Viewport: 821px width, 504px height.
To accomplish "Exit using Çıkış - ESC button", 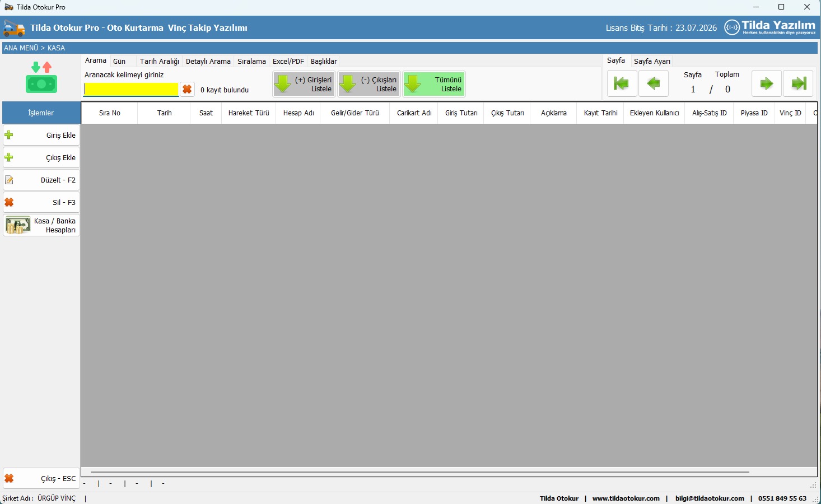I will pyautogui.click(x=41, y=479).
